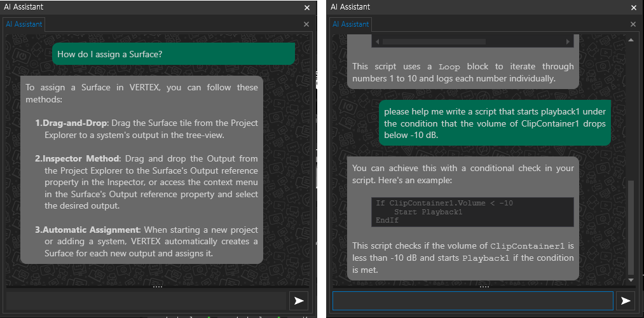Click the code block's right scroll arrow

click(567, 42)
